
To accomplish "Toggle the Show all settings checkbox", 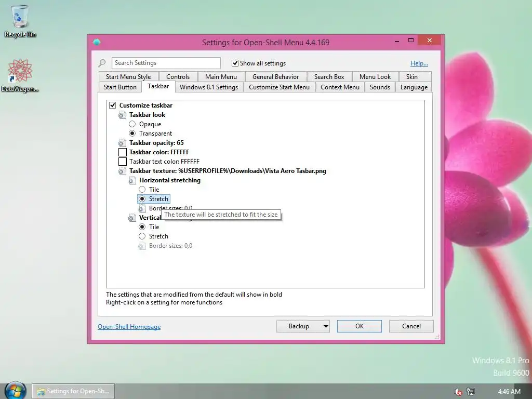I will point(235,63).
